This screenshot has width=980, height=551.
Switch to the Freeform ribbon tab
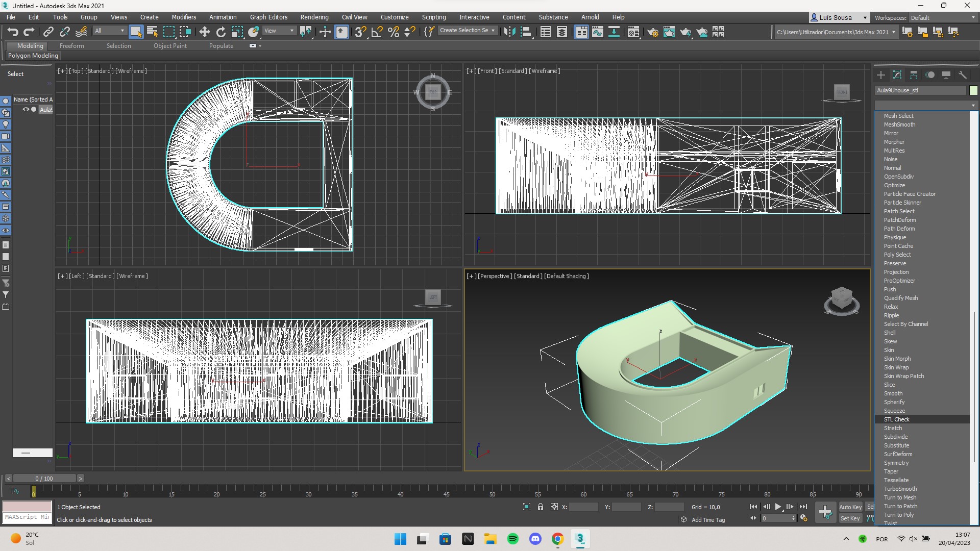(72, 46)
